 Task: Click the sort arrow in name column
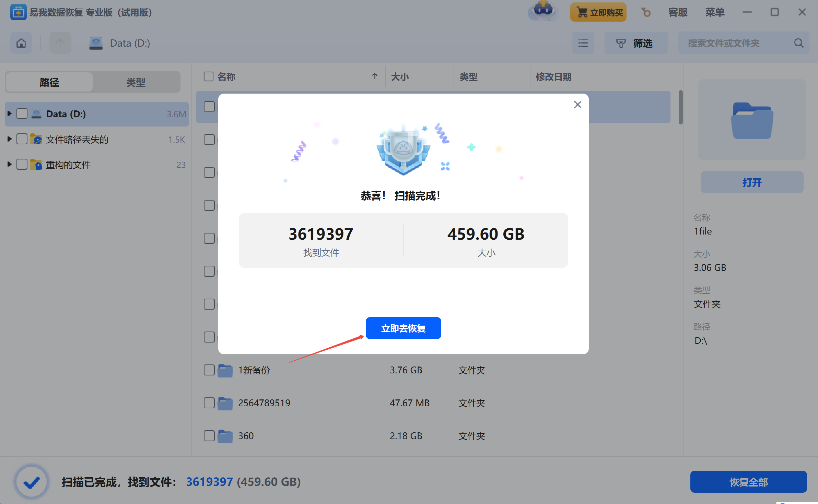pyautogui.click(x=375, y=76)
